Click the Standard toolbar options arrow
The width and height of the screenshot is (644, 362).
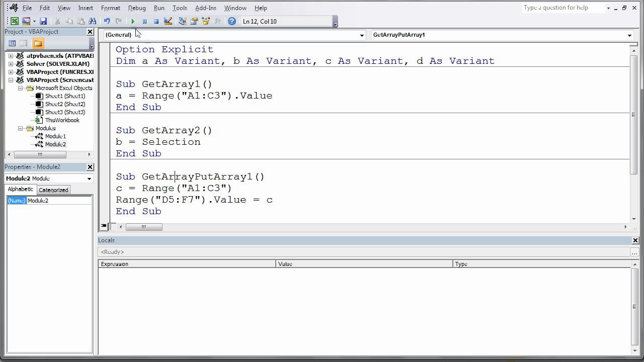336,22
